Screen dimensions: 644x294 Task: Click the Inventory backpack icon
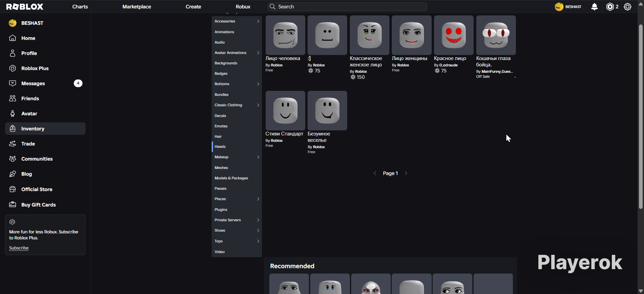pos(13,129)
